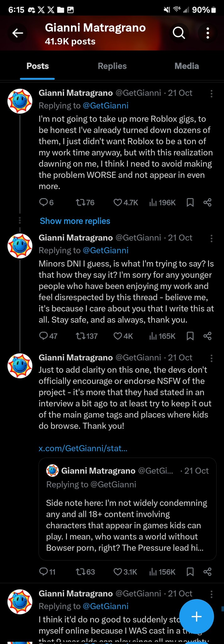Open the x.com/GetGianni/stat... link
The width and height of the screenshot is (224, 644).
click(83, 448)
